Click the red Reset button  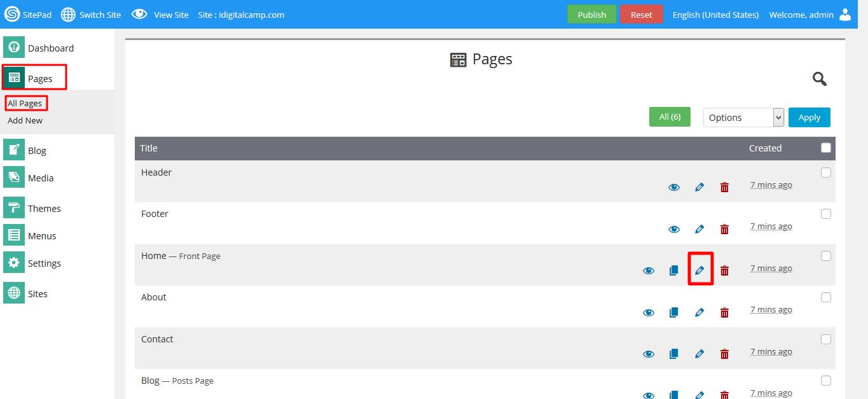click(x=642, y=14)
